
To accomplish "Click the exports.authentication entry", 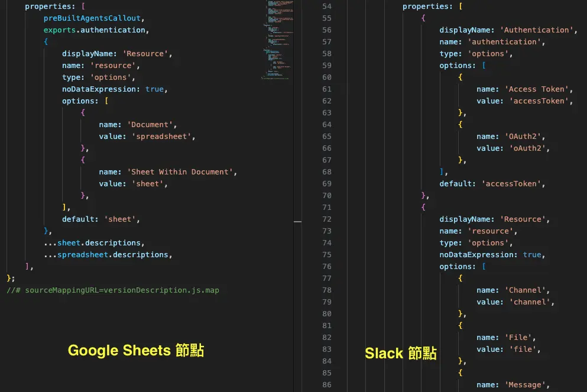I will click(x=95, y=30).
